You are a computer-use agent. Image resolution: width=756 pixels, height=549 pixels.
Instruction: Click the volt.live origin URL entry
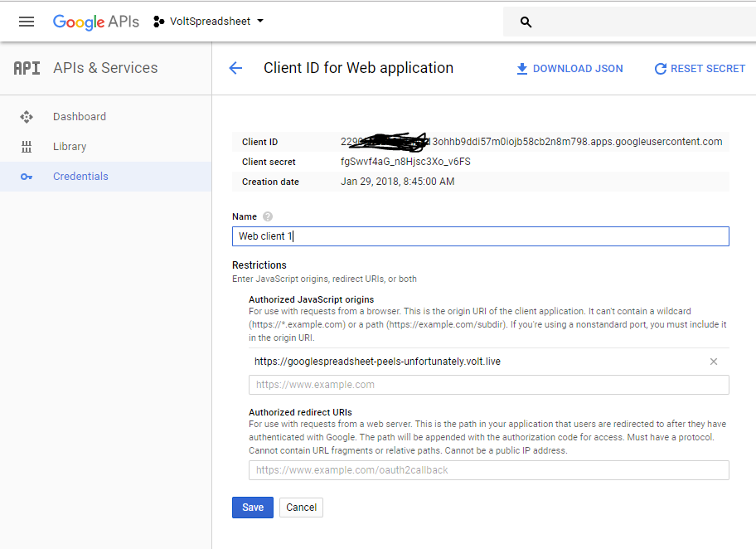(x=377, y=362)
